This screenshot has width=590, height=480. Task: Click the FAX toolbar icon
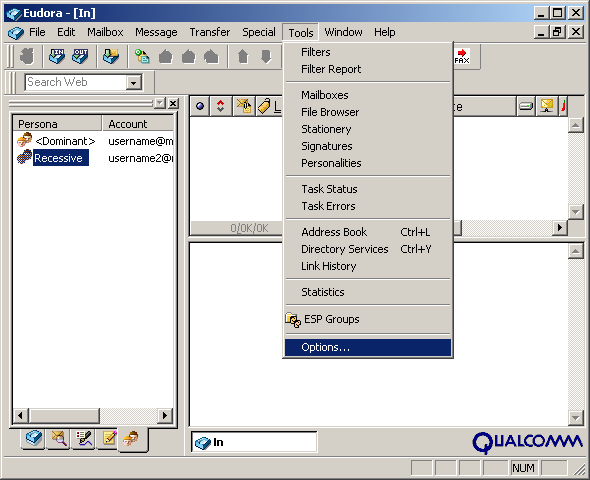[x=462, y=56]
